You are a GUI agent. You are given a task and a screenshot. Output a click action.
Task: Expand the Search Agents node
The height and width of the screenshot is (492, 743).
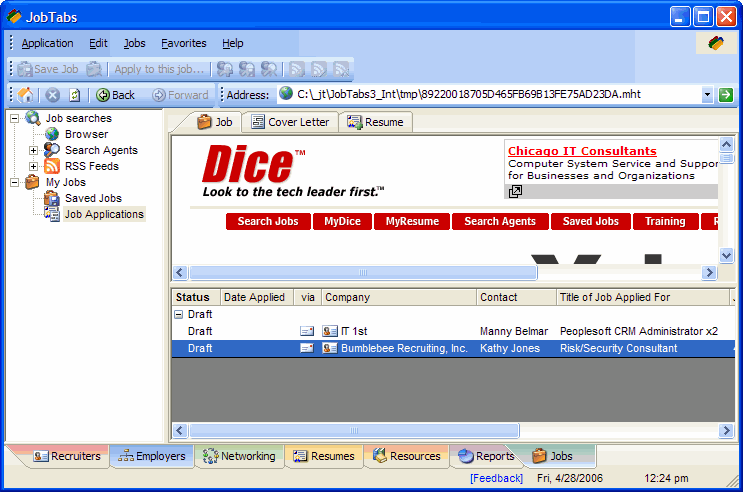[33, 150]
